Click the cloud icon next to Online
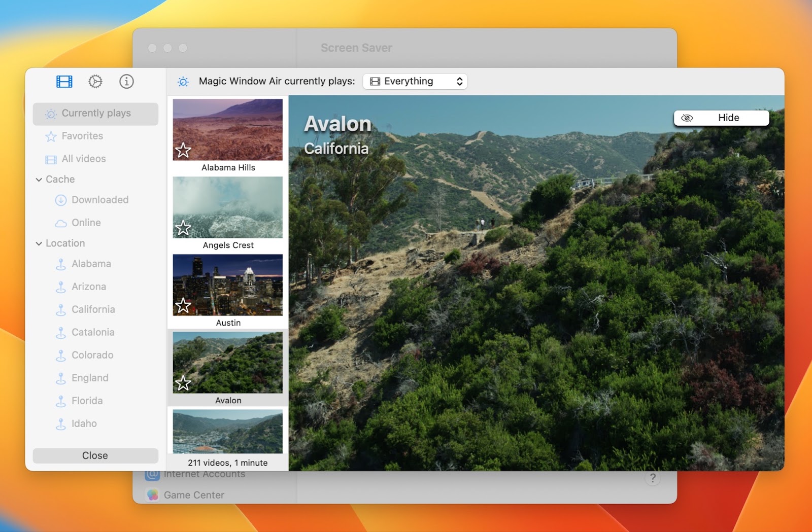Screen dimensions: 812x532 61,222
